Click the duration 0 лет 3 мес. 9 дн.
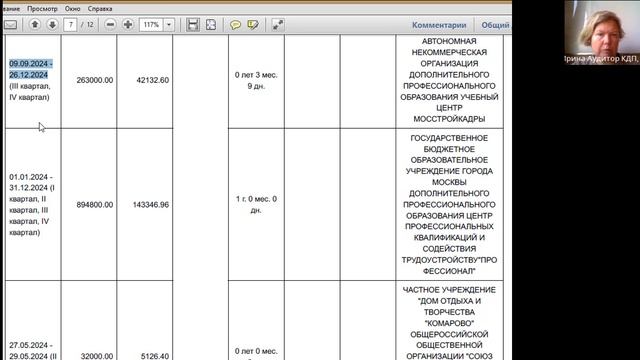This screenshot has width=640, height=360. point(256,80)
